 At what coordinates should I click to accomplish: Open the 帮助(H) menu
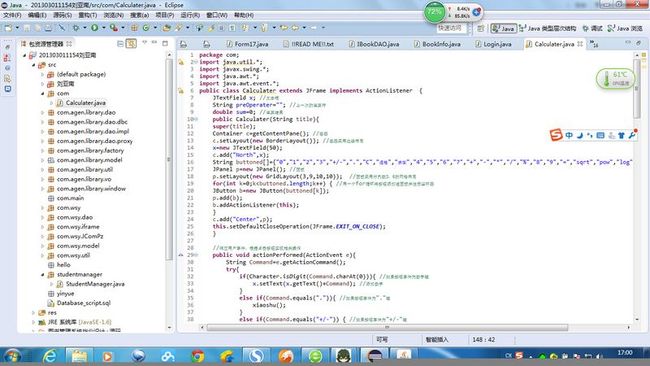pos(244,15)
